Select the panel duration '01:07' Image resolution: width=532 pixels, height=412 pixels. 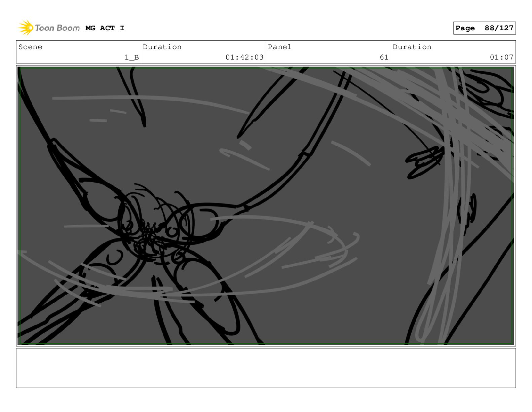[x=501, y=58]
